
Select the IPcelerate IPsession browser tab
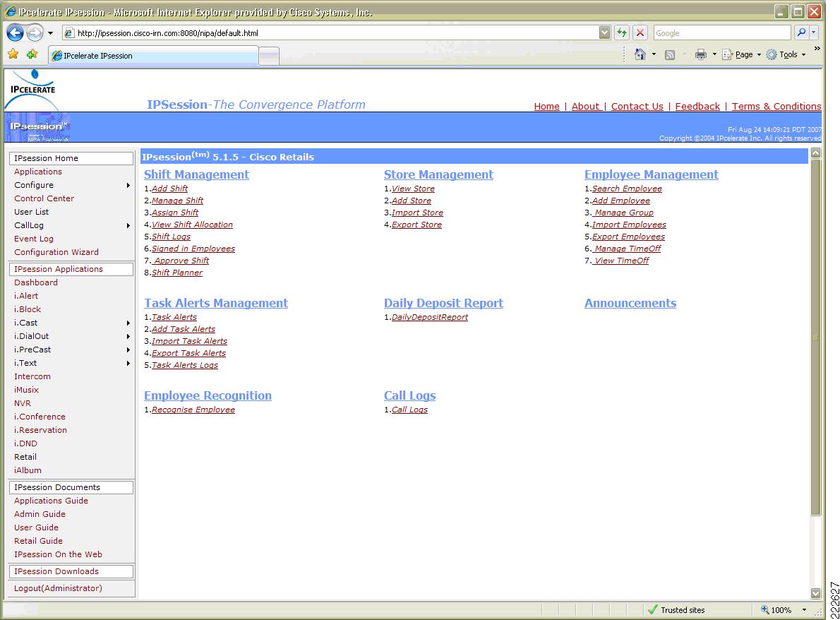[153, 56]
